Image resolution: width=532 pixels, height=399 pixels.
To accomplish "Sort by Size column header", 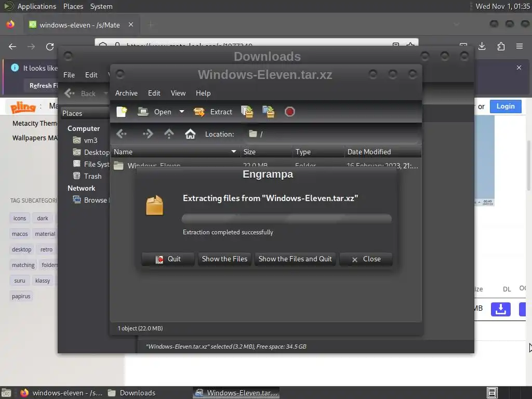I will click(267, 152).
